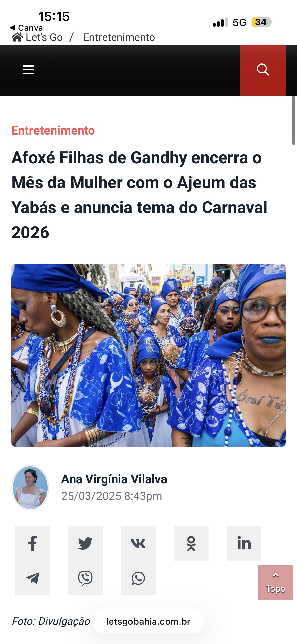Image resolution: width=297 pixels, height=644 pixels.
Task: Go back to Canva app
Action: (x=26, y=28)
